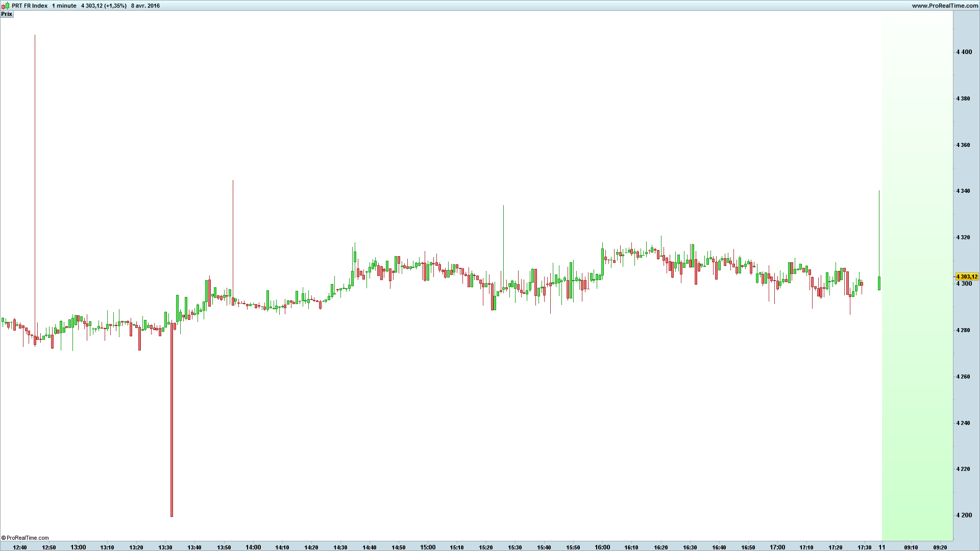Click the 4 340 price axis label
Image resolution: width=980 pixels, height=551 pixels.
coord(964,191)
